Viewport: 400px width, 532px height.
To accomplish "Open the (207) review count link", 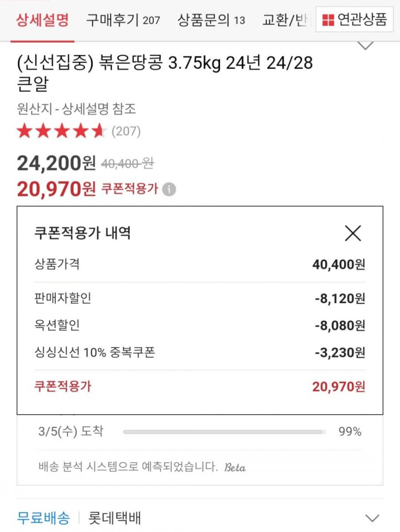I will tap(126, 131).
